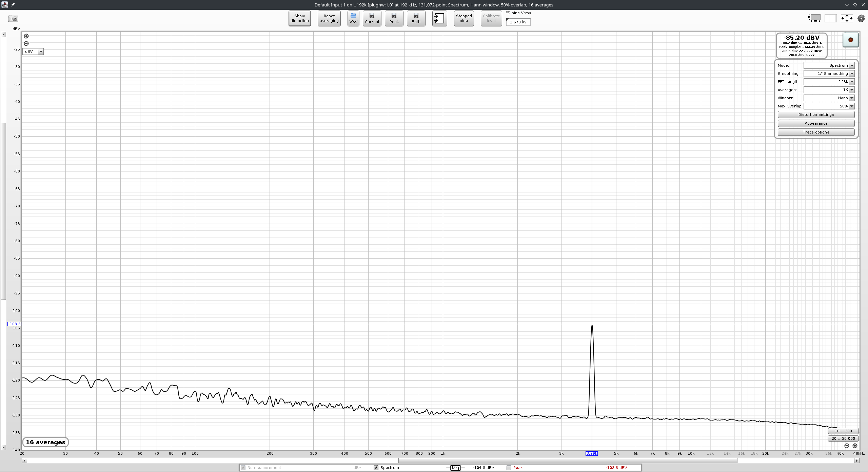Click the -85.20 dBV level readout

[802, 38]
